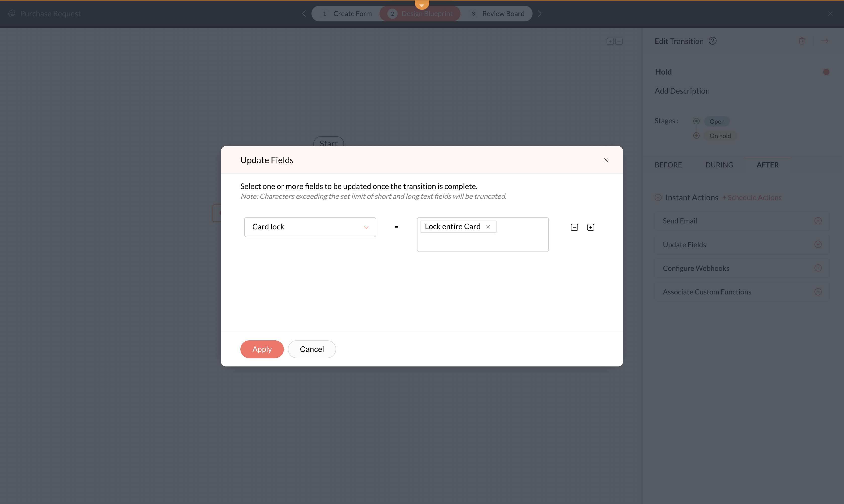Viewport: 844px width, 504px height.
Task: Collapse the Edit Transition panel arrow
Action: click(x=825, y=41)
